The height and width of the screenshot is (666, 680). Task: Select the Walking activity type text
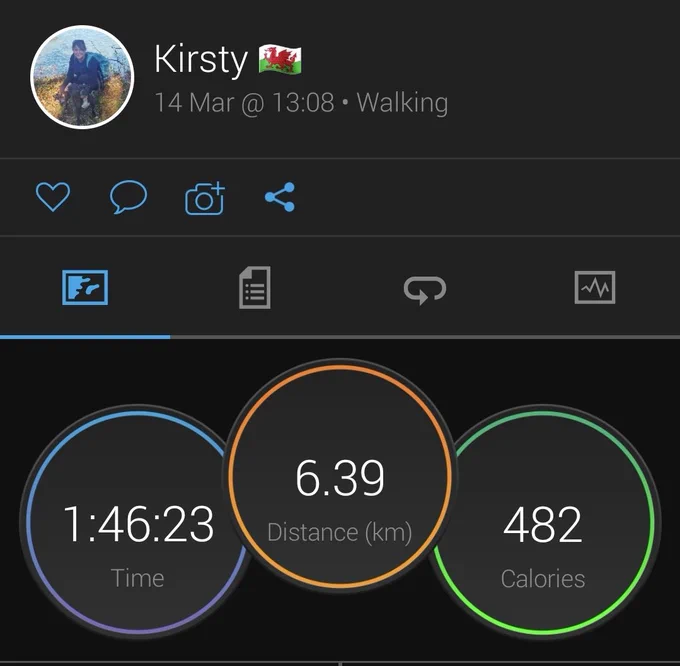tap(402, 103)
